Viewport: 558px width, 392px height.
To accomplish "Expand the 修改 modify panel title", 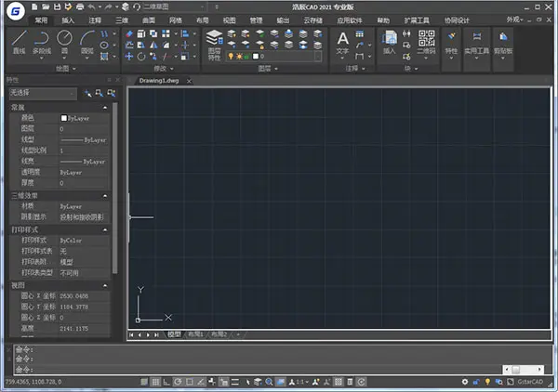I will [164, 68].
